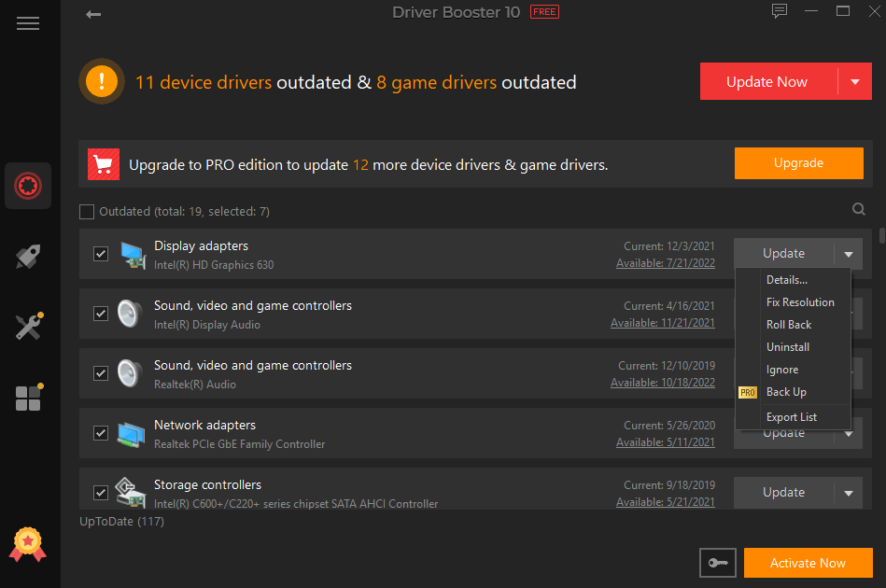The image size is (886, 588).
Task: Click the Realtek Audio speaker icon
Action: click(130, 373)
